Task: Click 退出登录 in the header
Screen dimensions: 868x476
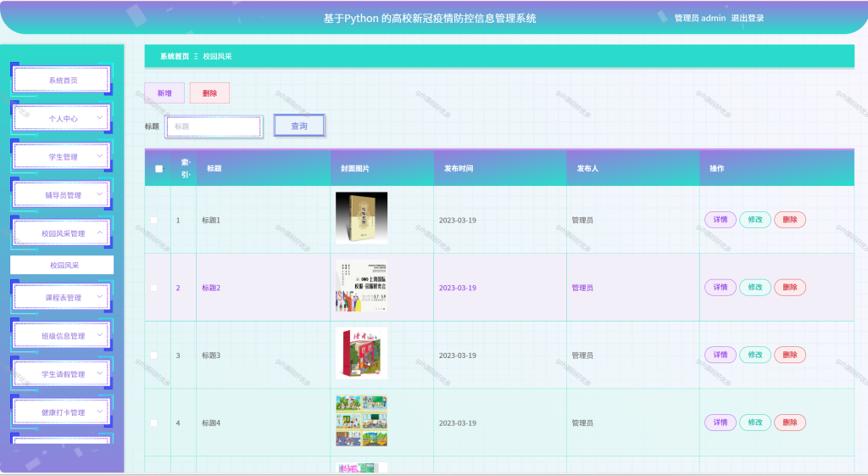Action: click(x=748, y=19)
